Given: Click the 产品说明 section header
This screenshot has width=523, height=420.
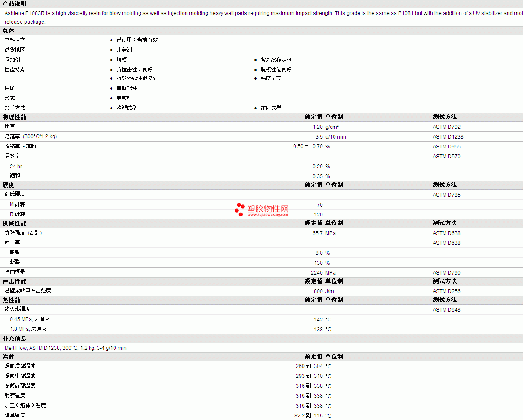Looking at the screenshot, I should pos(14,3).
